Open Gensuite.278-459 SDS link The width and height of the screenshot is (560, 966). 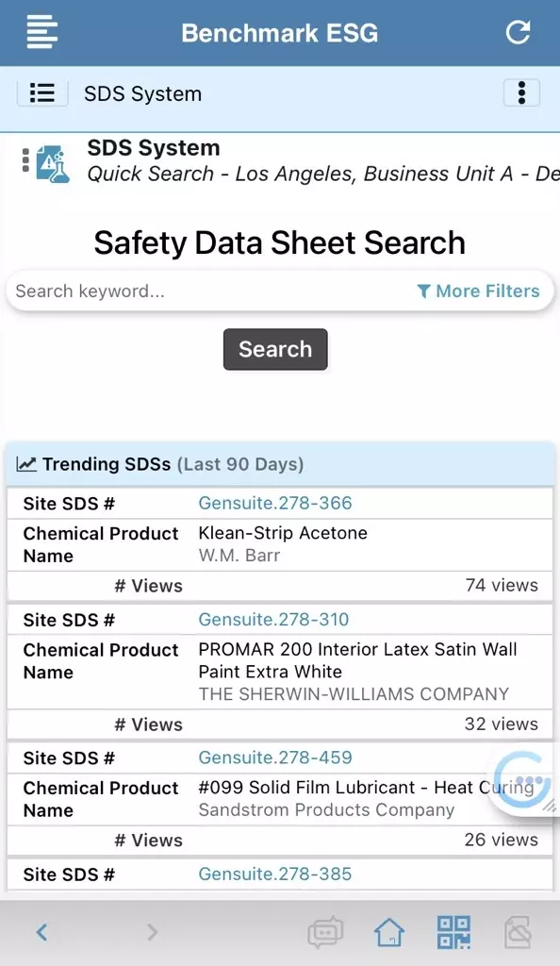tap(275, 758)
